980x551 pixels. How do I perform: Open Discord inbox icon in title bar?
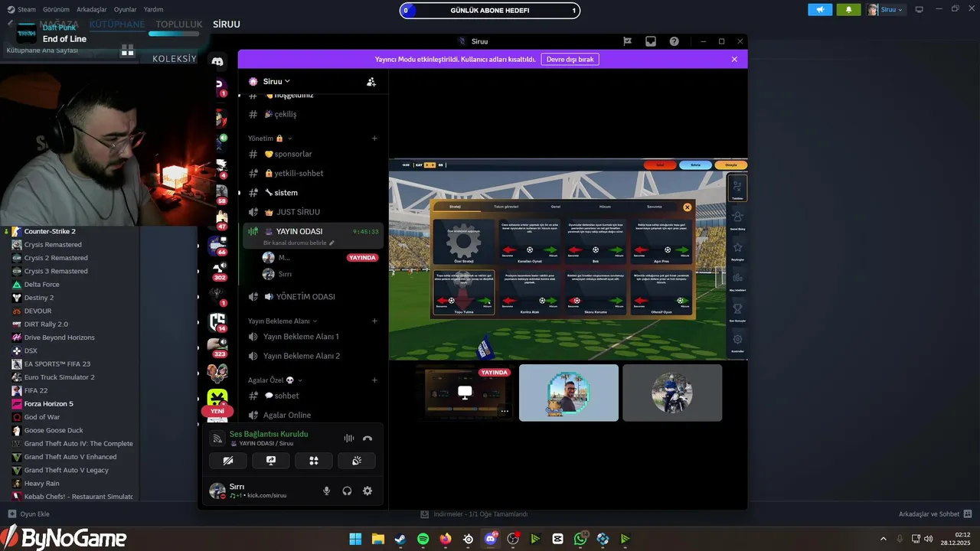click(651, 41)
